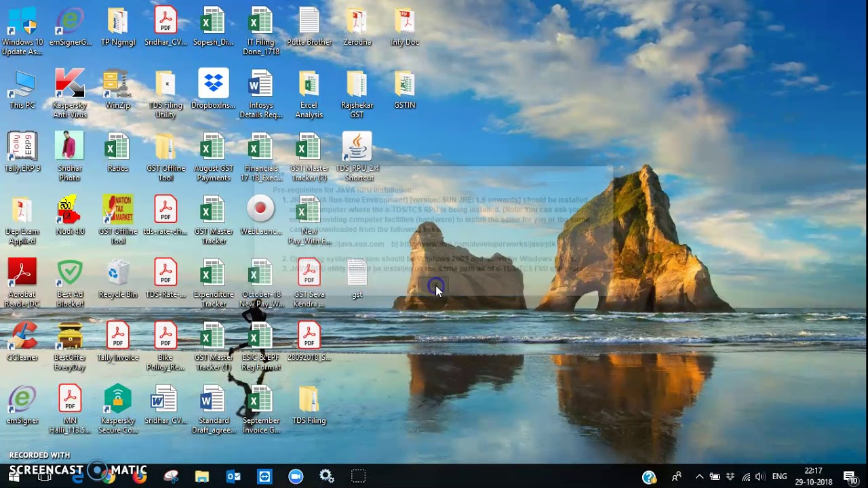This screenshot has width=868, height=488.
Task: Open the DropboxInstaller desktop icon
Action: click(213, 89)
